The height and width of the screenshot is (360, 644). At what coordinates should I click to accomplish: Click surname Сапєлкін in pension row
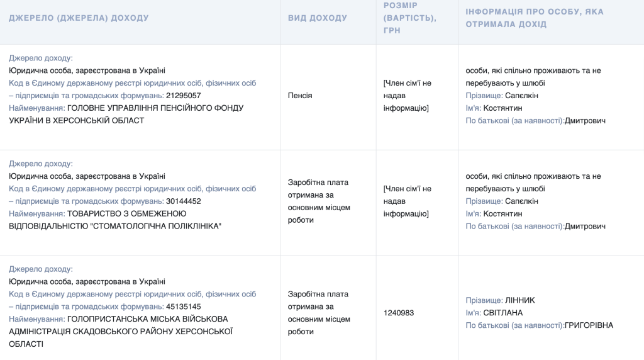(521, 96)
